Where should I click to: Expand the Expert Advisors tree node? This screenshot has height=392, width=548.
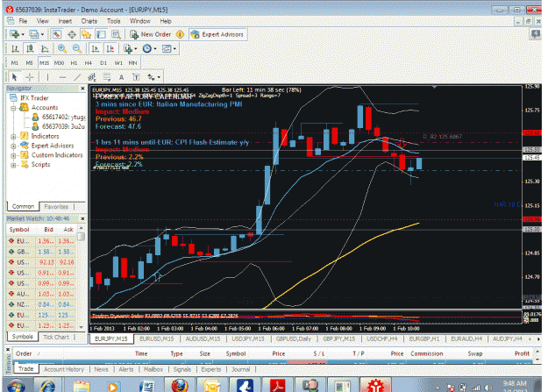(x=13, y=146)
